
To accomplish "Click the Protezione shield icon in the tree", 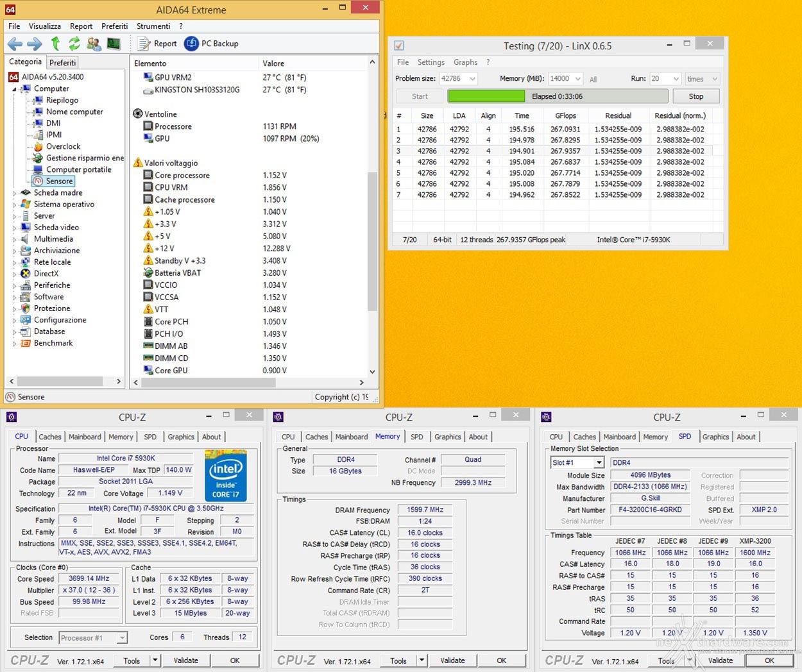I will [26, 308].
